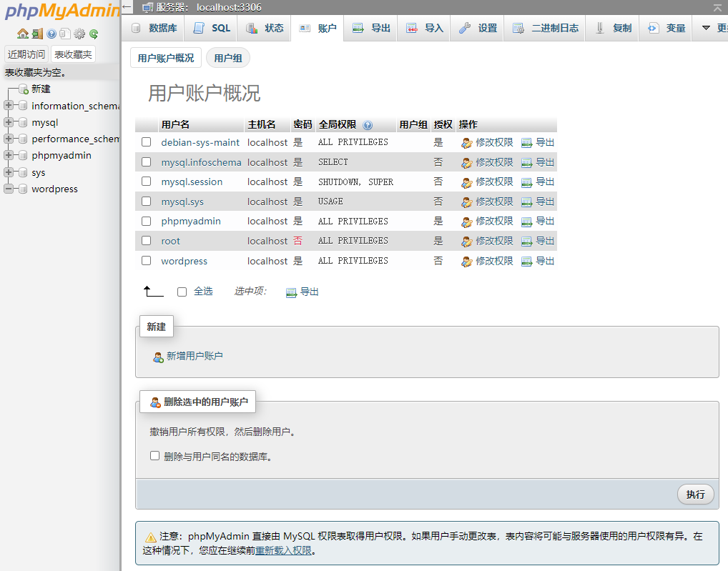Switch to the 用户组 sub-tab

click(228, 58)
